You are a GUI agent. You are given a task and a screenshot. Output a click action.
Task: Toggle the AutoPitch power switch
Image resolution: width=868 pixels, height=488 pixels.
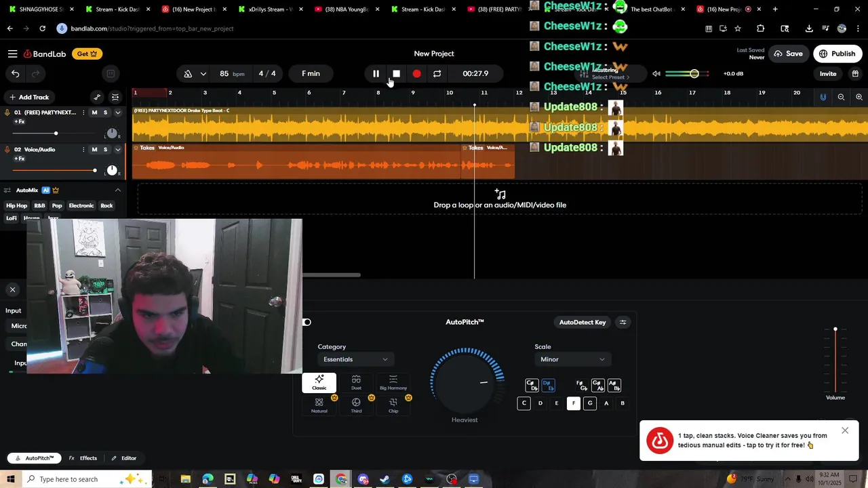point(307,323)
